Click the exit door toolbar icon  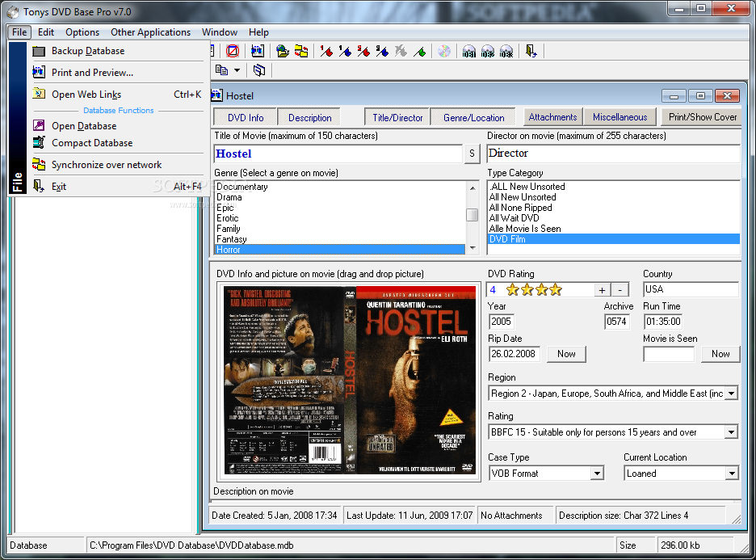(x=531, y=51)
